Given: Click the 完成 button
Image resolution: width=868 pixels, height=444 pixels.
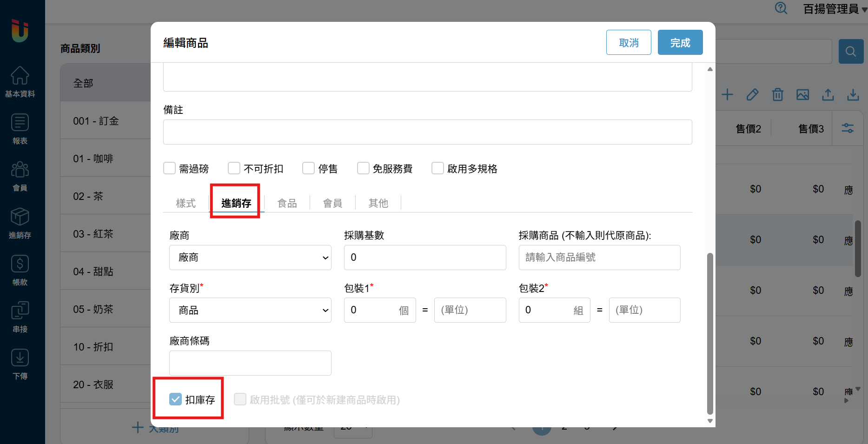Looking at the screenshot, I should (x=680, y=43).
